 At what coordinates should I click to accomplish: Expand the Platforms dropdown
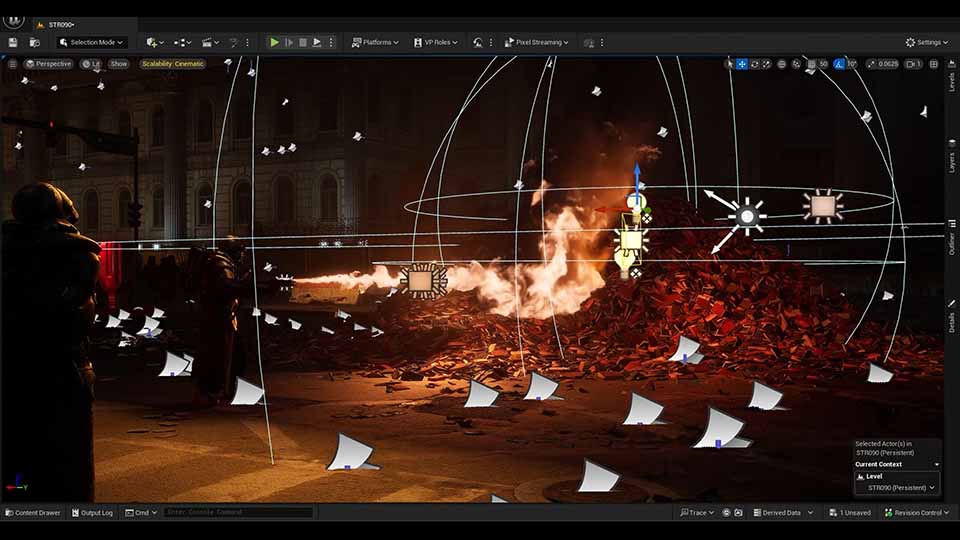coord(375,42)
